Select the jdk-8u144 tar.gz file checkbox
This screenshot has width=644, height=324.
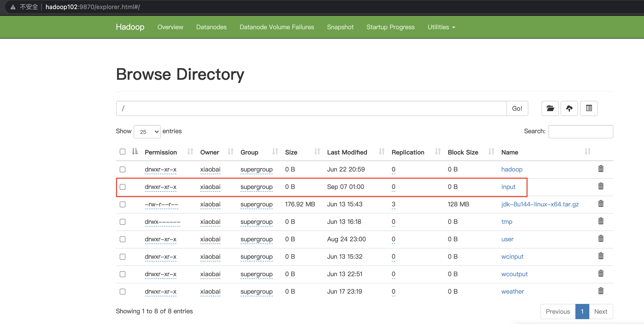(x=123, y=204)
